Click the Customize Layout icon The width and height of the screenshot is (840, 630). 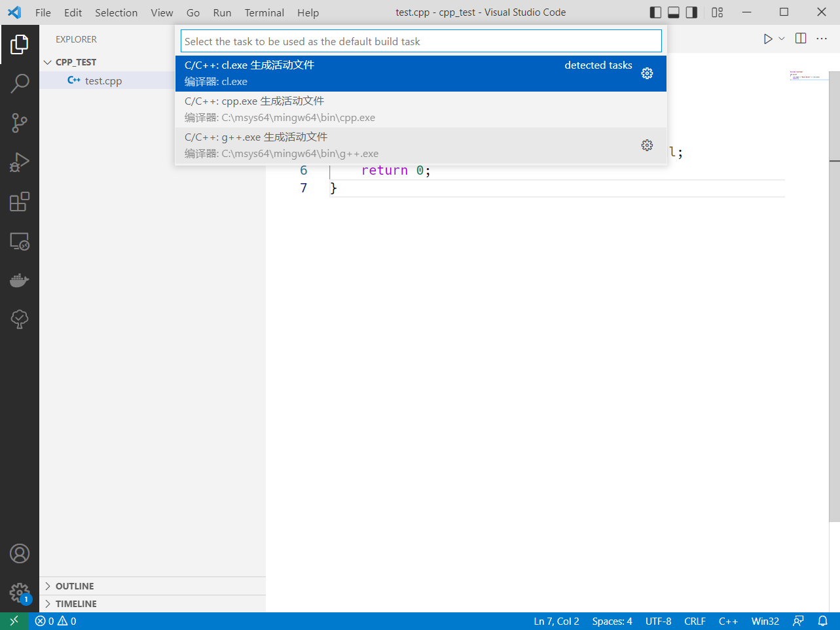click(x=718, y=12)
